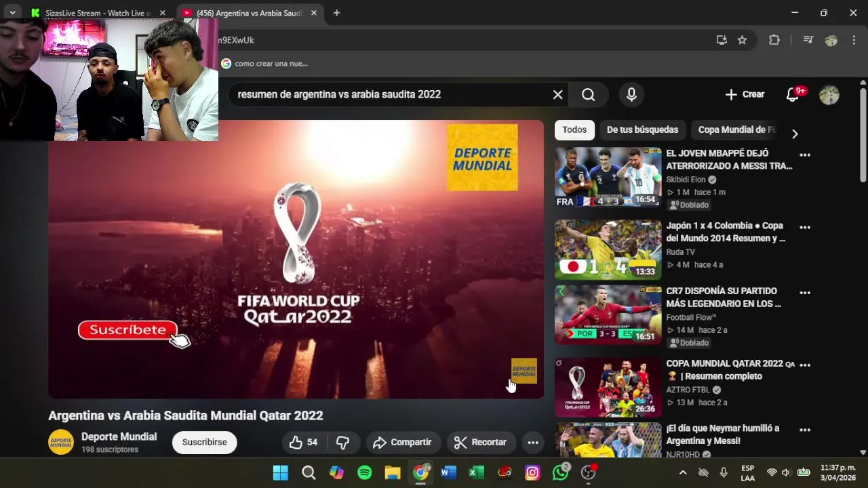Dislike the video with thumbs down

[343, 443]
